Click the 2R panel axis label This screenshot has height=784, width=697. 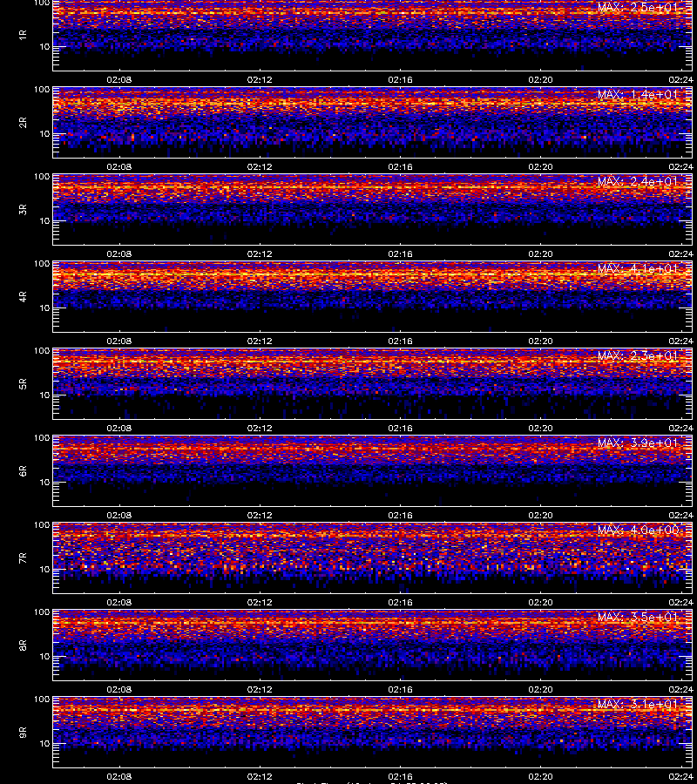click(23, 123)
